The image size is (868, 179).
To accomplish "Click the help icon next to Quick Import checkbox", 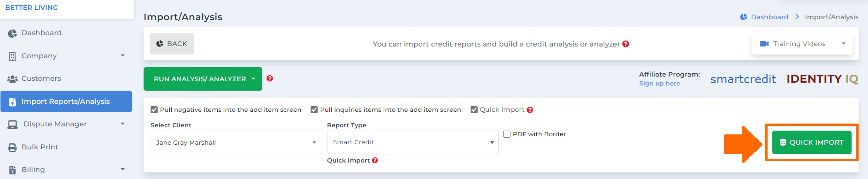I will (x=530, y=110).
